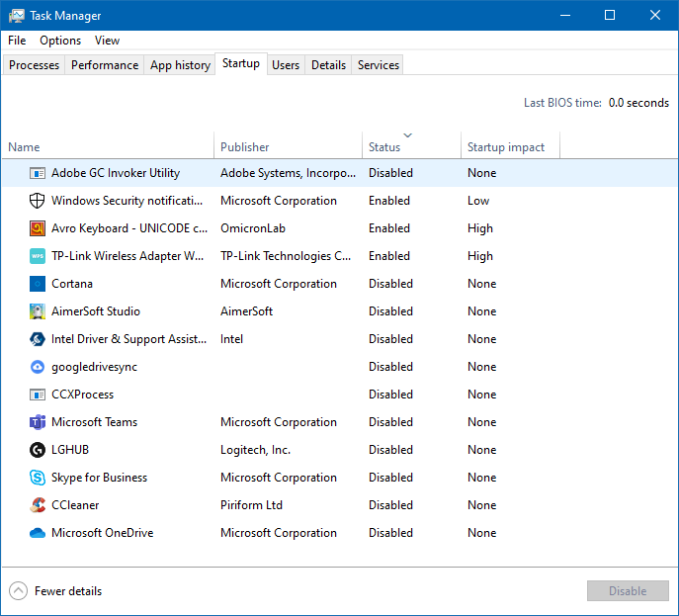
Task: Sort by the Startup impact column header
Action: (506, 147)
